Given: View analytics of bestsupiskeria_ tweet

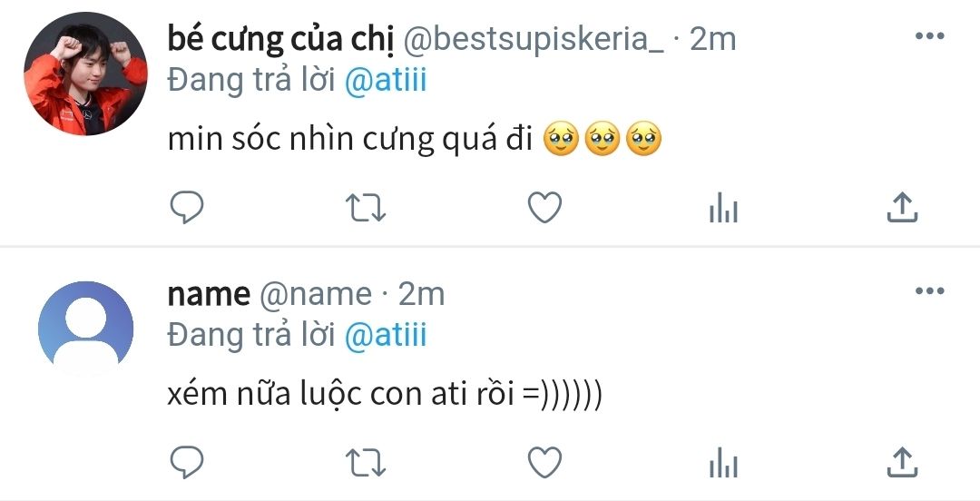Looking at the screenshot, I should [x=722, y=211].
